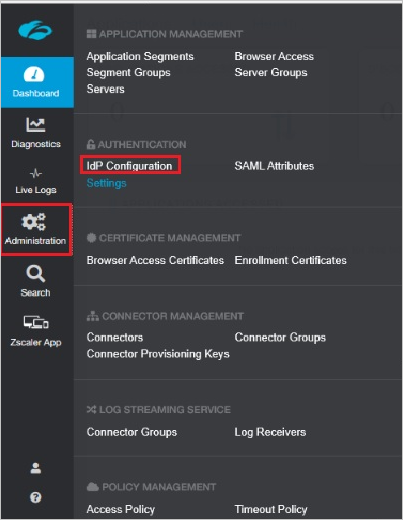Viewport: 403px width, 520px height.
Task: Open the Search magnifier icon
Action: pos(36,274)
